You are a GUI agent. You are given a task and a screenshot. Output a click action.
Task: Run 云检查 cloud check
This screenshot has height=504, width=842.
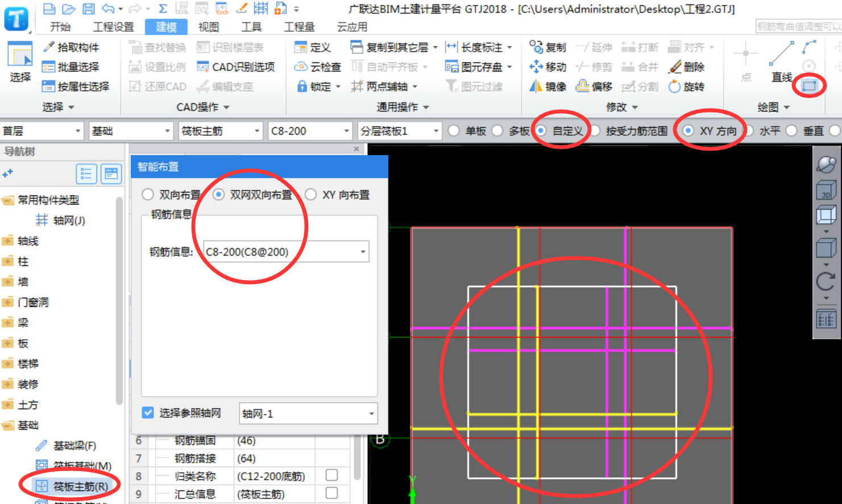318,67
